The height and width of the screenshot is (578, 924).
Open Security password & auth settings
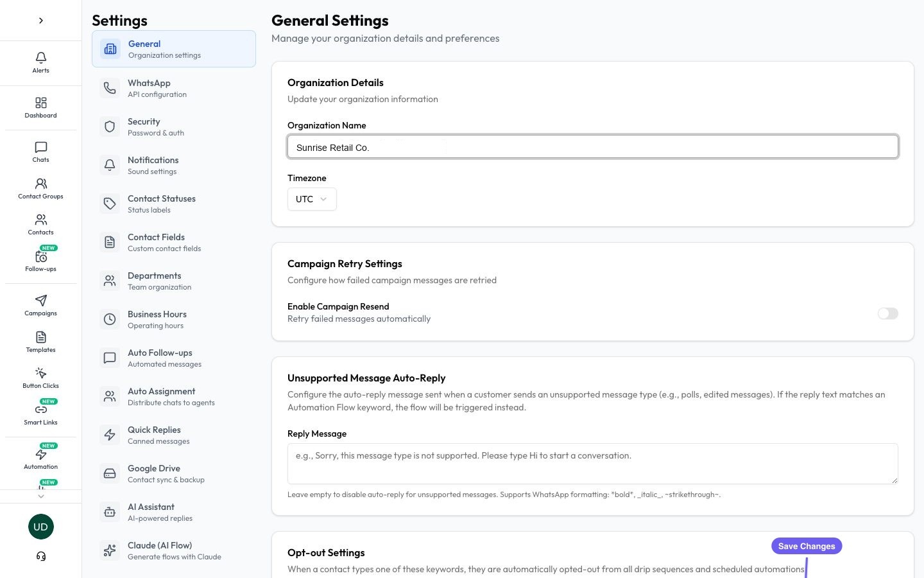click(x=174, y=127)
